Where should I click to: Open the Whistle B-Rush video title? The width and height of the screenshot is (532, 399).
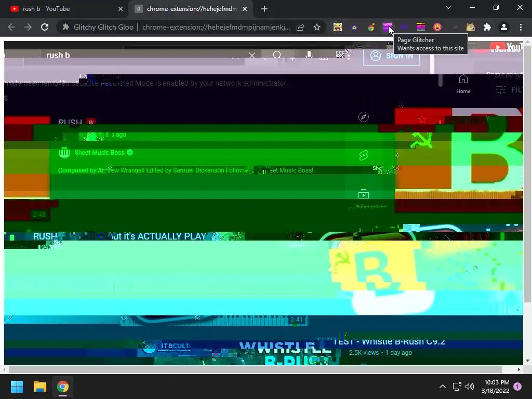(389, 342)
